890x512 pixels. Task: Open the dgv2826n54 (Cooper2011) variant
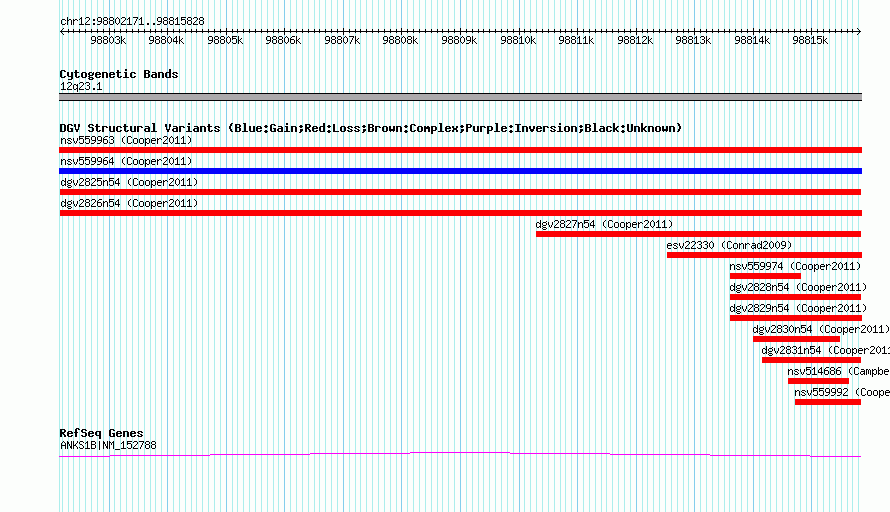(x=129, y=203)
